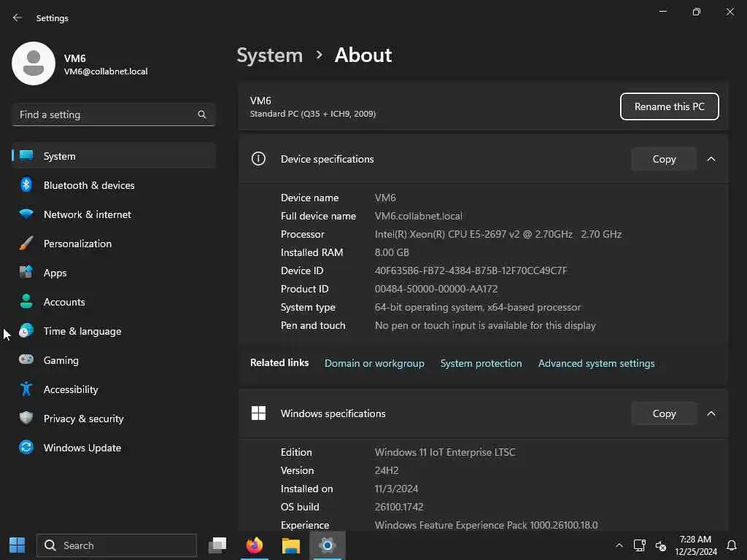Open Privacy & security settings
747x560 pixels.
click(114, 418)
